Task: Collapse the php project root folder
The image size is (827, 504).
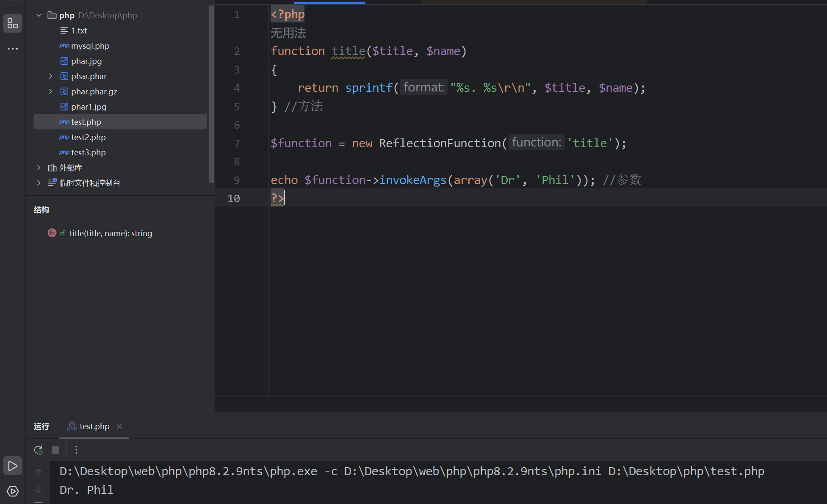Action: 39,16
